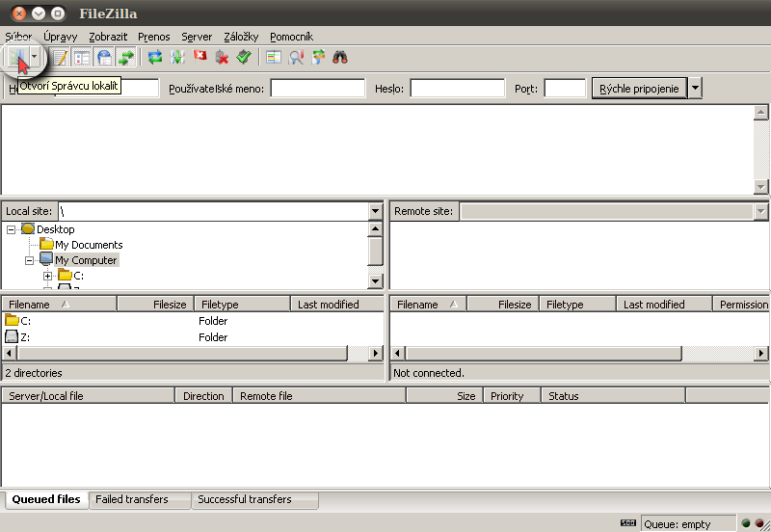Image resolution: width=771 pixels, height=532 pixels.
Task: Select the Z: row in local file list
Action: pyautogui.click(x=193, y=336)
